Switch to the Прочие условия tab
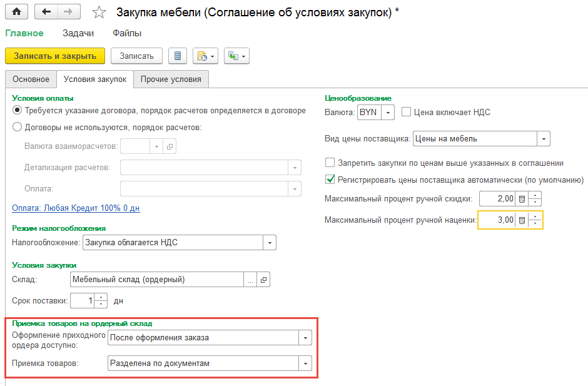Screen dimensions: 588x386 171,79
